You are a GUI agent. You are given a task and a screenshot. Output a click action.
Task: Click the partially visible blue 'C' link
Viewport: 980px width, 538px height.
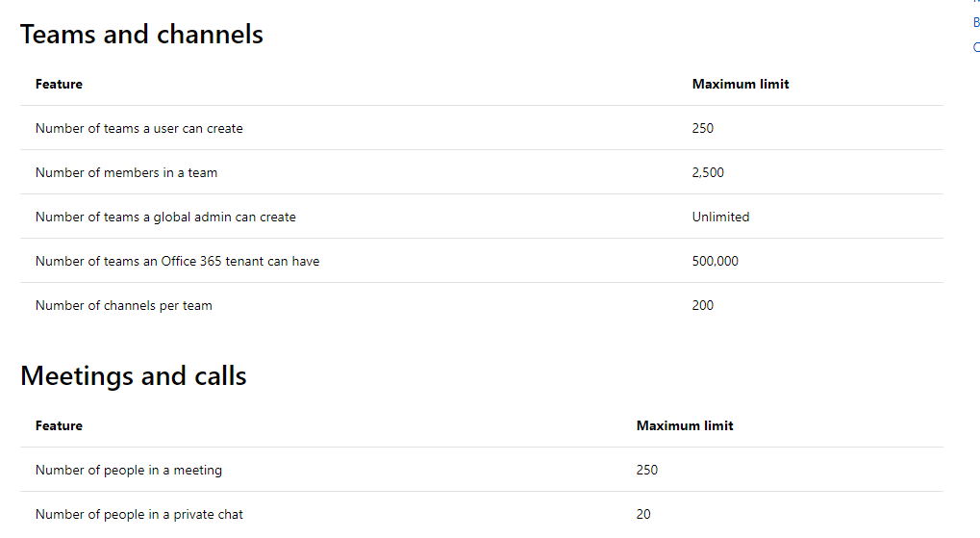pyautogui.click(x=976, y=47)
